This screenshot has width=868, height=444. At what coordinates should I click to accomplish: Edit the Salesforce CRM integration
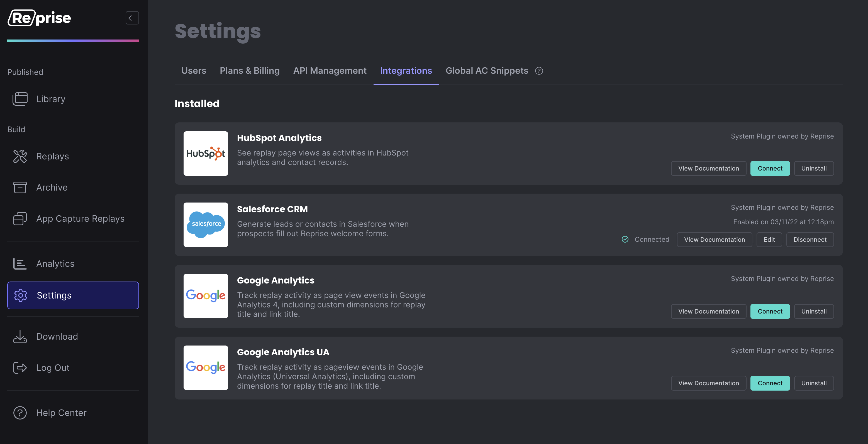click(x=769, y=240)
